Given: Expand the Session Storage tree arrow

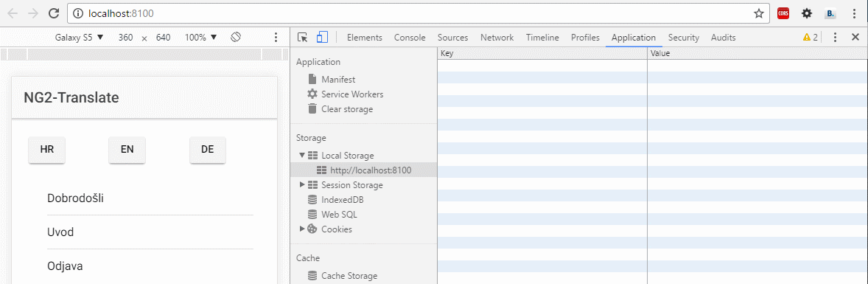Looking at the screenshot, I should 302,184.
